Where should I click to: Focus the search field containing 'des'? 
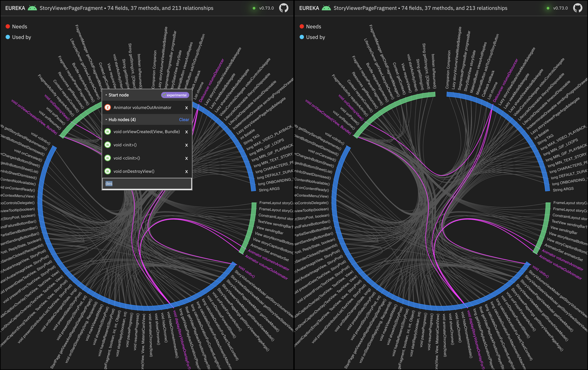tap(147, 184)
